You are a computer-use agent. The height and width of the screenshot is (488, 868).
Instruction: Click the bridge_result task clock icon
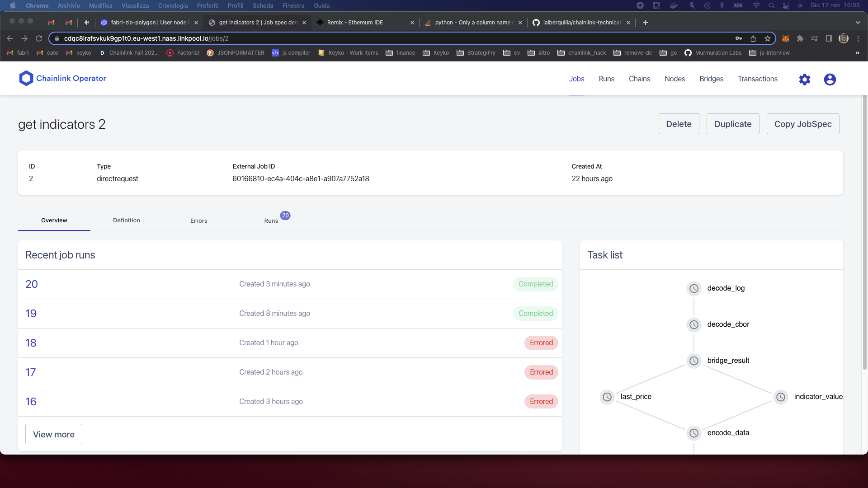(694, 361)
